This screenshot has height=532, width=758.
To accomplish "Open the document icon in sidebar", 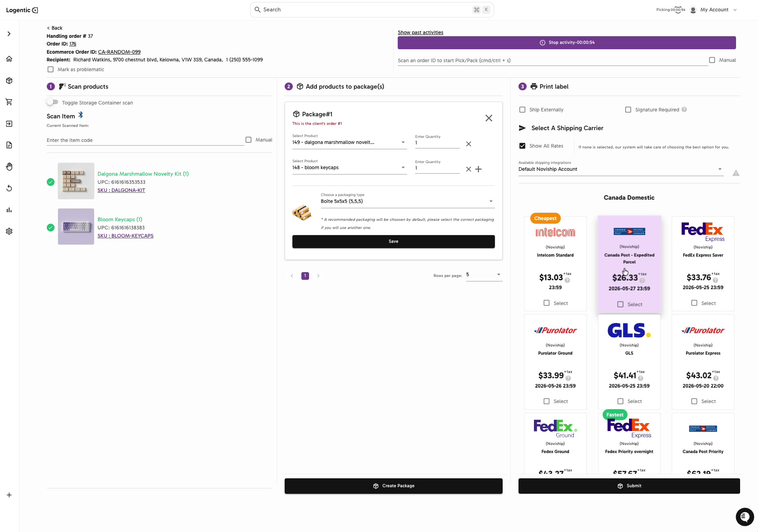I will pyautogui.click(x=9, y=145).
